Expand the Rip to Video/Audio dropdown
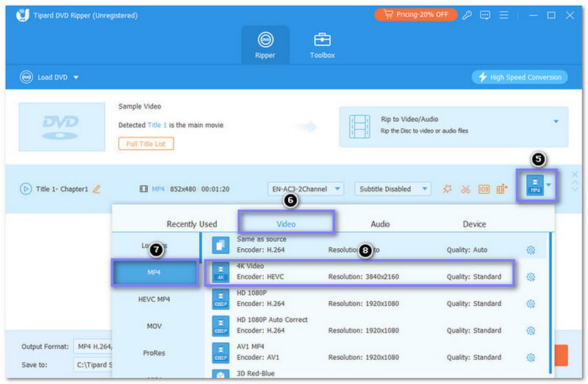Viewport: 588px width, 384px height. pos(556,121)
